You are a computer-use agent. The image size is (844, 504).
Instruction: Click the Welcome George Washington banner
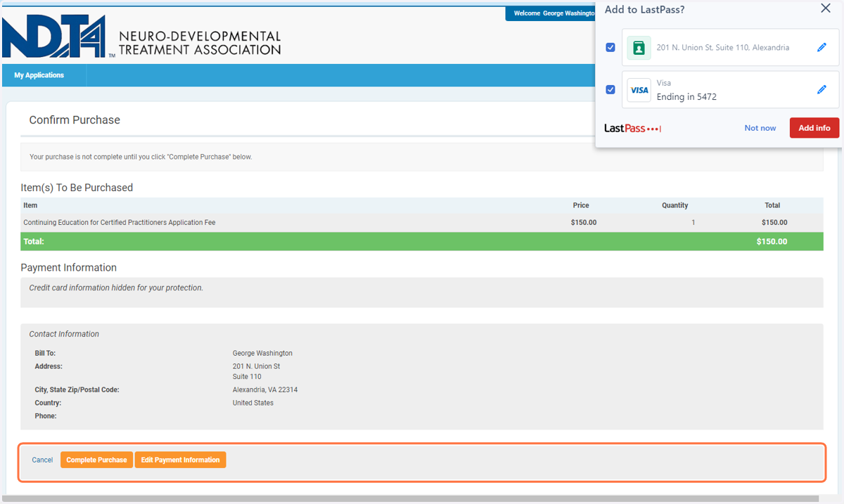coord(550,13)
